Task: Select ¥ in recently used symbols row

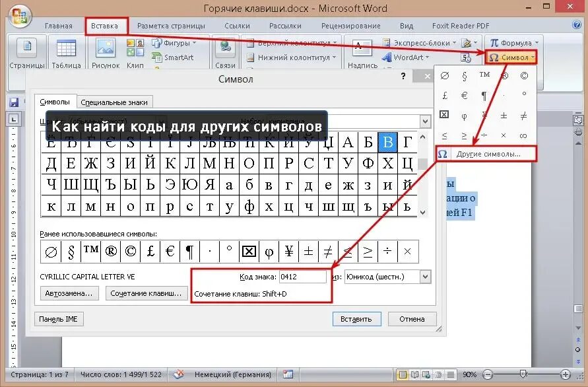Action: [288, 251]
